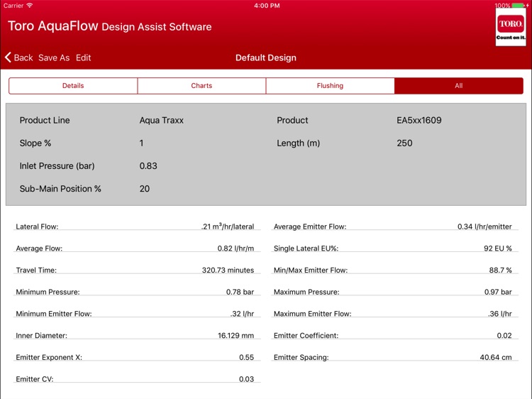This screenshot has width=532, height=399.
Task: Tap the Emitter CV value 0.03
Action: click(246, 379)
